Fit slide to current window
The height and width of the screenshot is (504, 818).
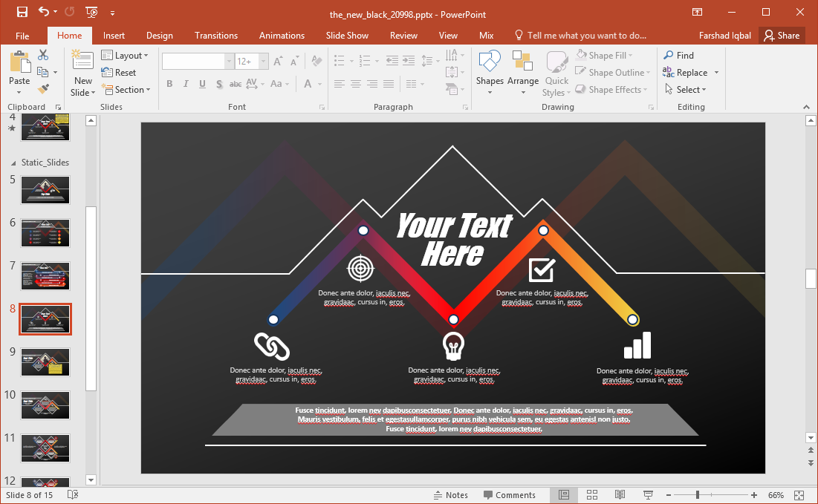[x=799, y=495]
